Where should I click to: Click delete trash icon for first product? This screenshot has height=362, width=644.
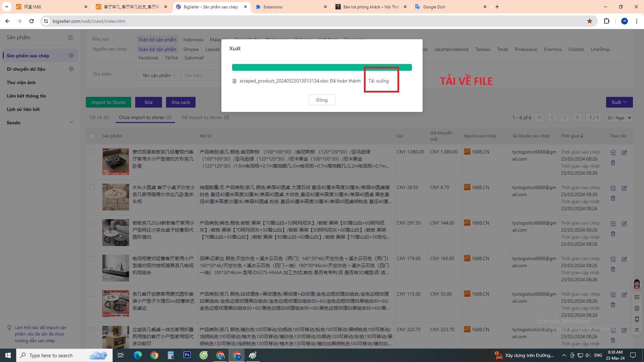pyautogui.click(x=613, y=163)
